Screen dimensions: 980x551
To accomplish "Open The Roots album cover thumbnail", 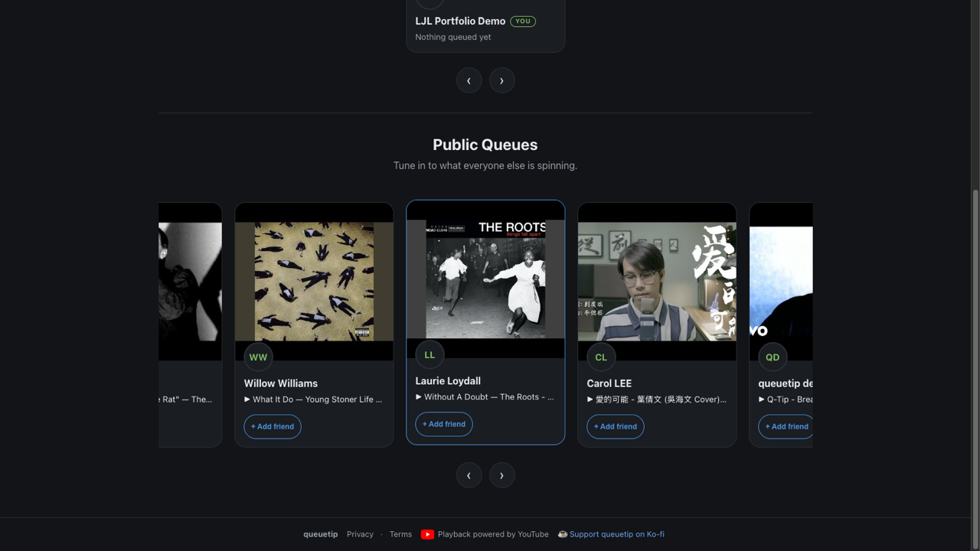I will click(x=485, y=279).
